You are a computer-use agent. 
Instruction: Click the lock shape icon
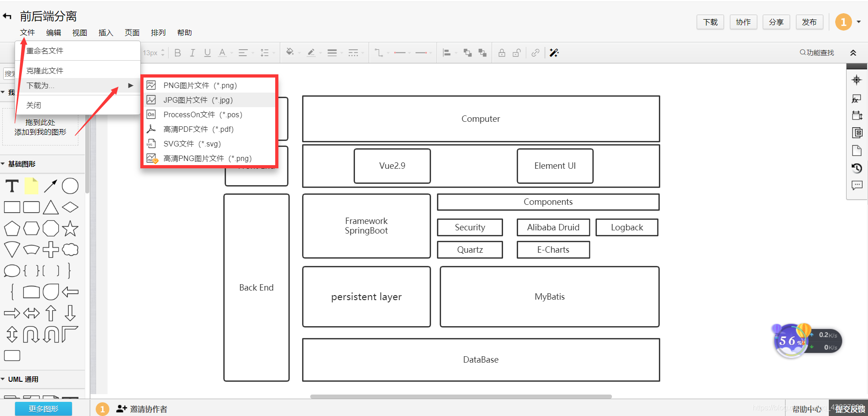[502, 53]
